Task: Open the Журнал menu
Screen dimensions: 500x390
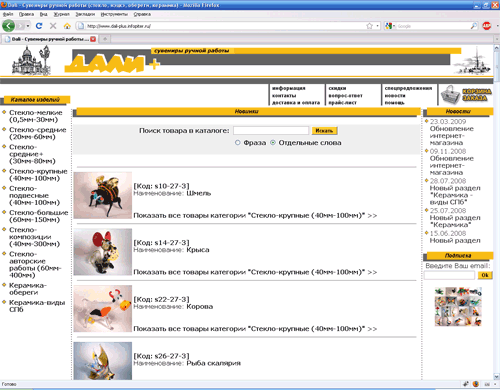Action: point(61,14)
